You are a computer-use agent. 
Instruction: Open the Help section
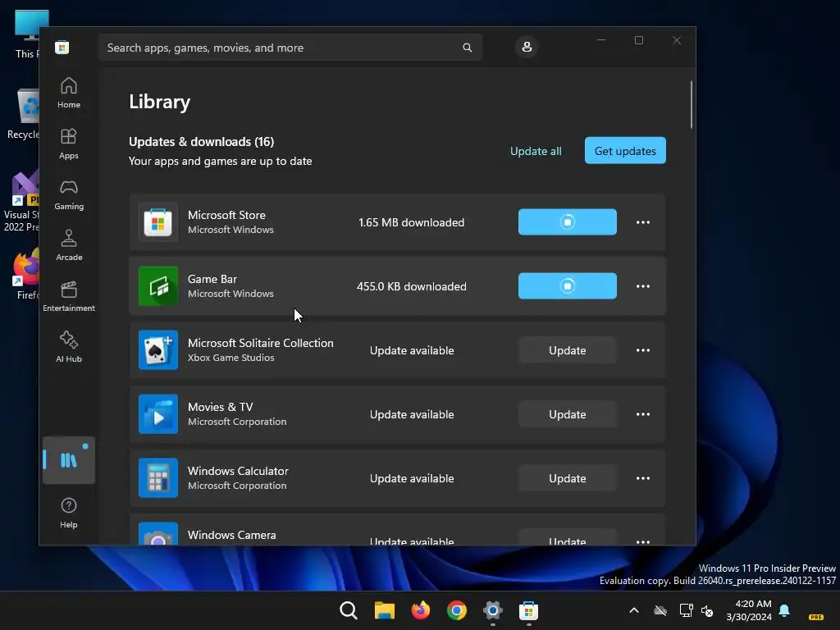(69, 514)
